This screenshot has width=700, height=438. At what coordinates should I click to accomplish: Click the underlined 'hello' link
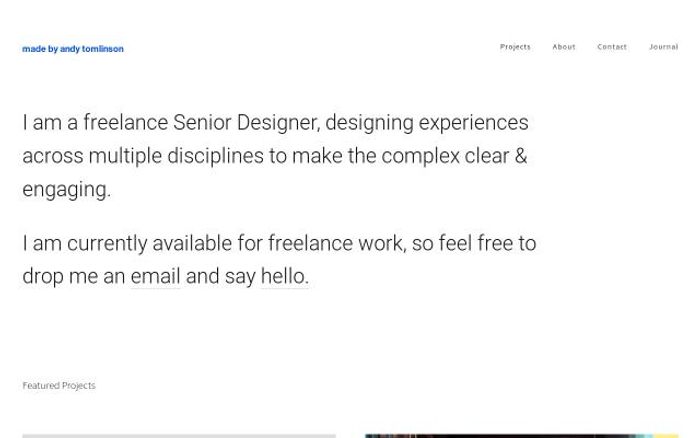[x=283, y=277]
